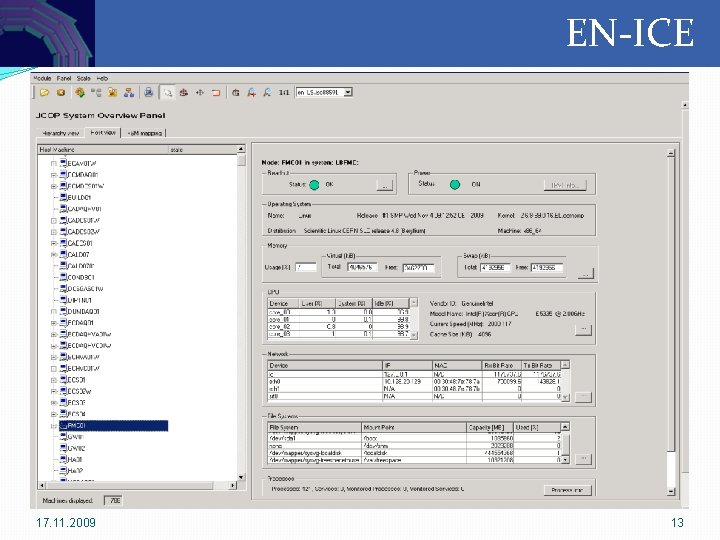This screenshot has width=720, height=540.
Task: Click the ECS01 computer icon in tree
Action: (x=63, y=380)
